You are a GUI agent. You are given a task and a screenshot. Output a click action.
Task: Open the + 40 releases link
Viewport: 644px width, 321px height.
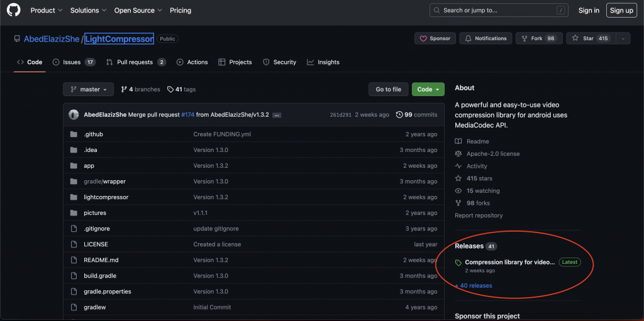click(x=474, y=286)
